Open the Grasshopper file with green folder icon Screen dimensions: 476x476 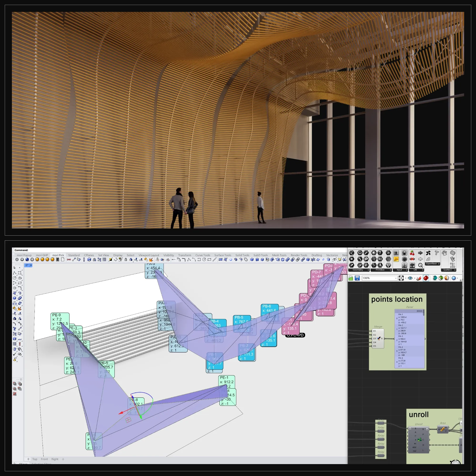click(351, 278)
